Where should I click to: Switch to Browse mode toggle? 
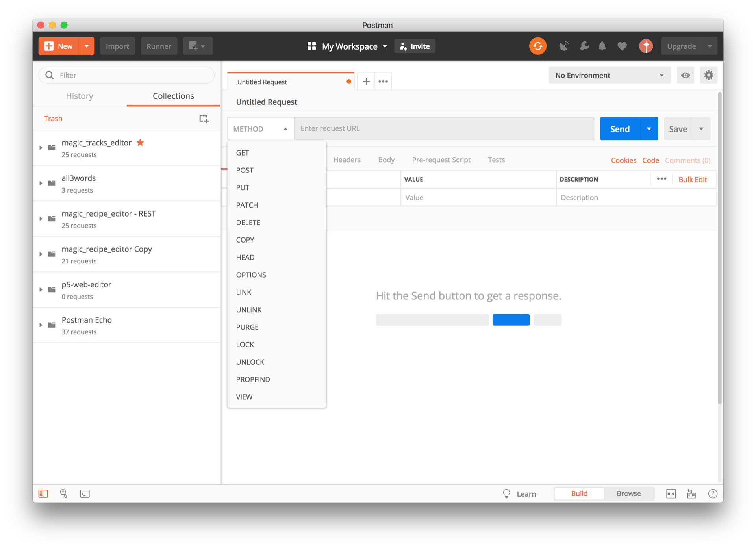628,493
